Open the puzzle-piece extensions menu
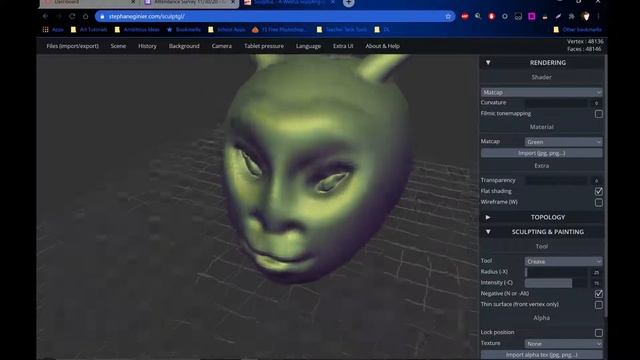This screenshot has height=360, width=640. [x=571, y=16]
